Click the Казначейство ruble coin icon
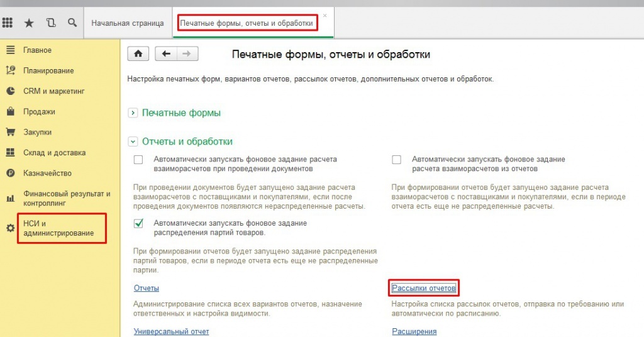The width and height of the screenshot is (644, 337). click(10, 174)
